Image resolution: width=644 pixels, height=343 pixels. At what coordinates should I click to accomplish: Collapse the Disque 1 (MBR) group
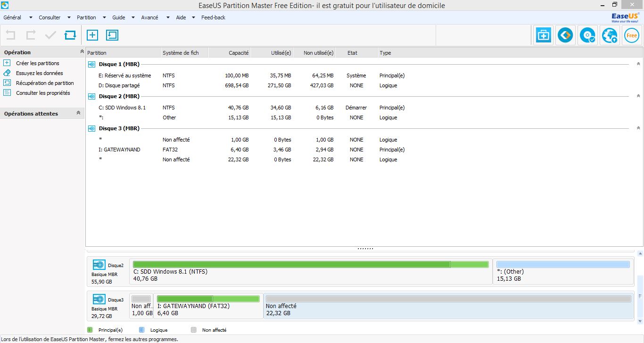pyautogui.click(x=638, y=64)
